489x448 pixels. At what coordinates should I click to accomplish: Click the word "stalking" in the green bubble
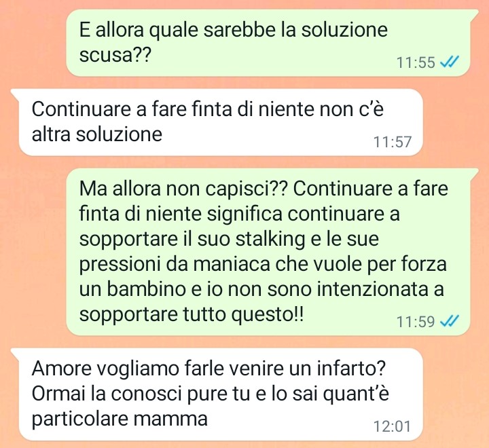tap(270, 239)
